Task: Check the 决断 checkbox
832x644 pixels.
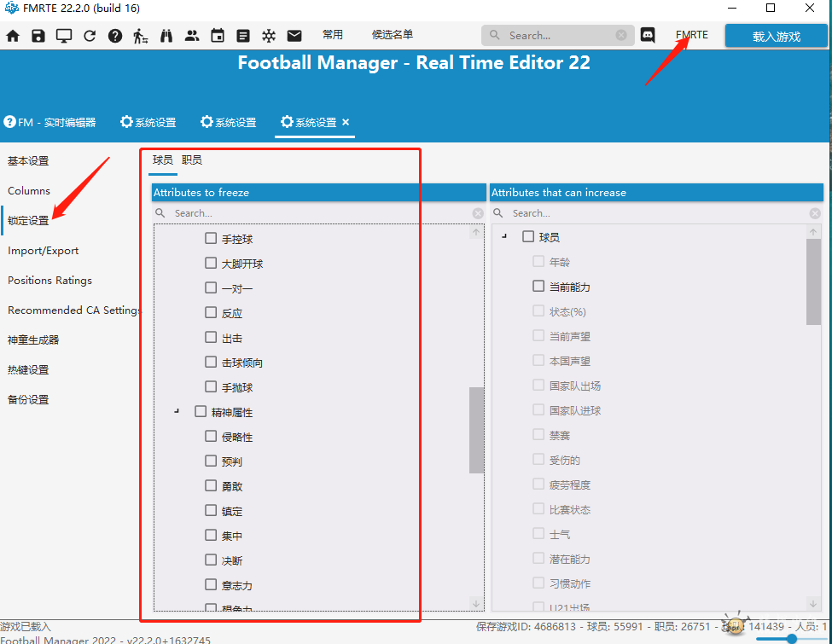Action: click(x=211, y=560)
